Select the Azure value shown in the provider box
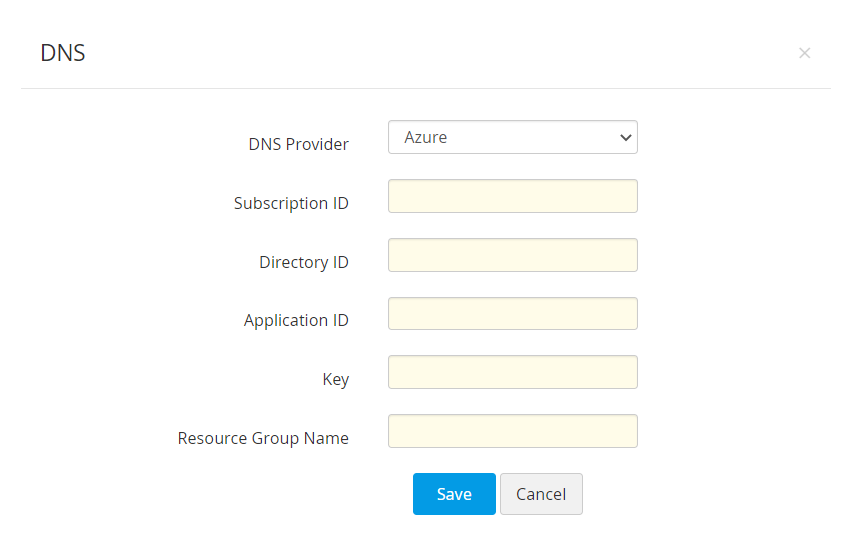The height and width of the screenshot is (554, 858). click(426, 138)
